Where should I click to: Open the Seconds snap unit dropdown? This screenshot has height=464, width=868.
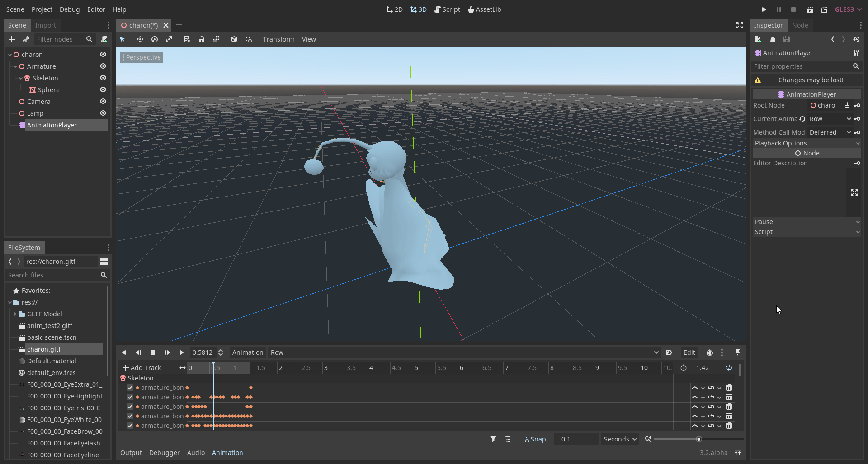click(619, 439)
